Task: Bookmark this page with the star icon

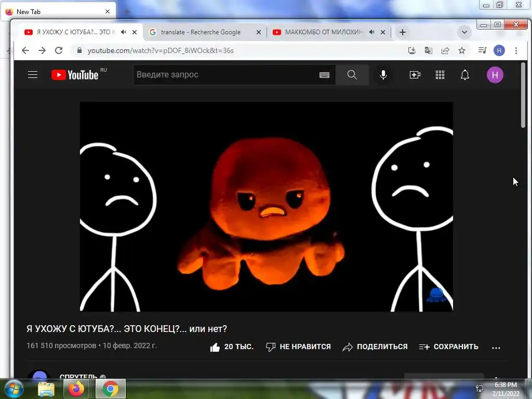Action: [462, 50]
